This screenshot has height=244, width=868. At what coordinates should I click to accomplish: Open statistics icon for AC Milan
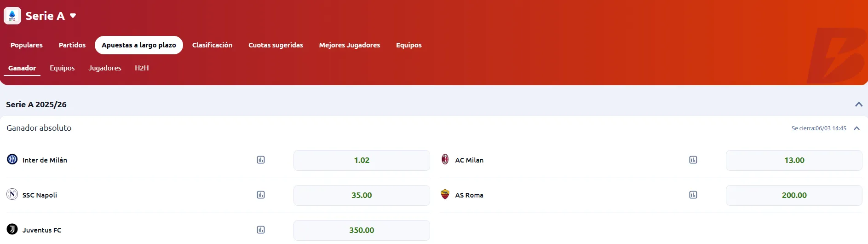pyautogui.click(x=693, y=160)
